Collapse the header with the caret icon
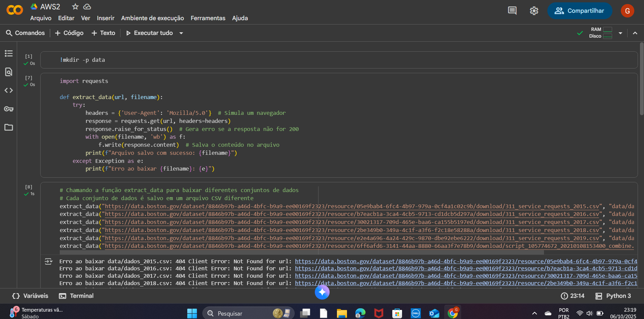The width and height of the screenshot is (644, 319). point(635,33)
